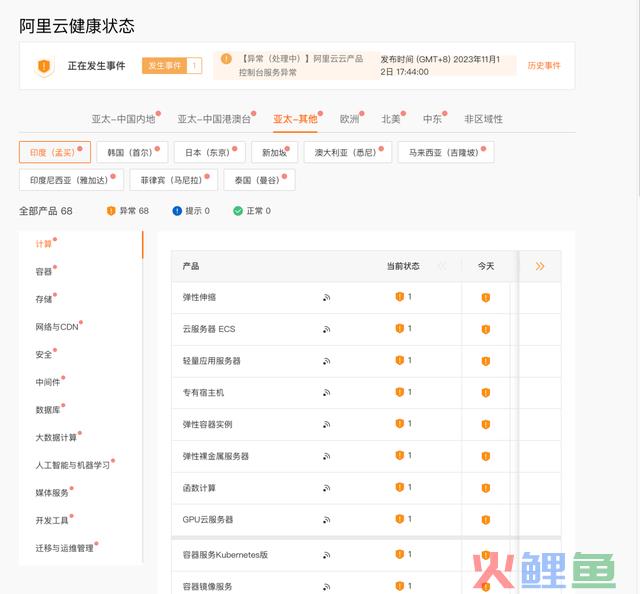The image size is (640, 594).
Task: Click the RSS subscribe icon for 轻量应用服务器
Action: coord(326,361)
